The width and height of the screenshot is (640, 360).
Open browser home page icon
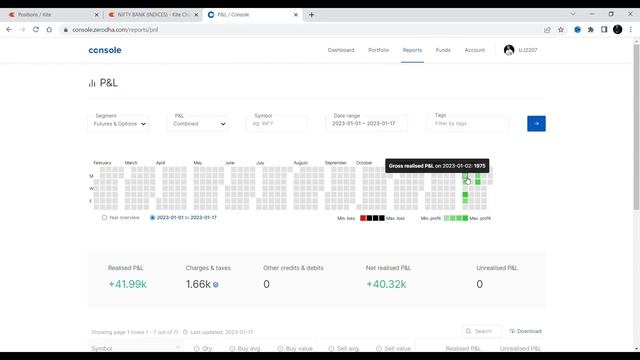pos(49,29)
